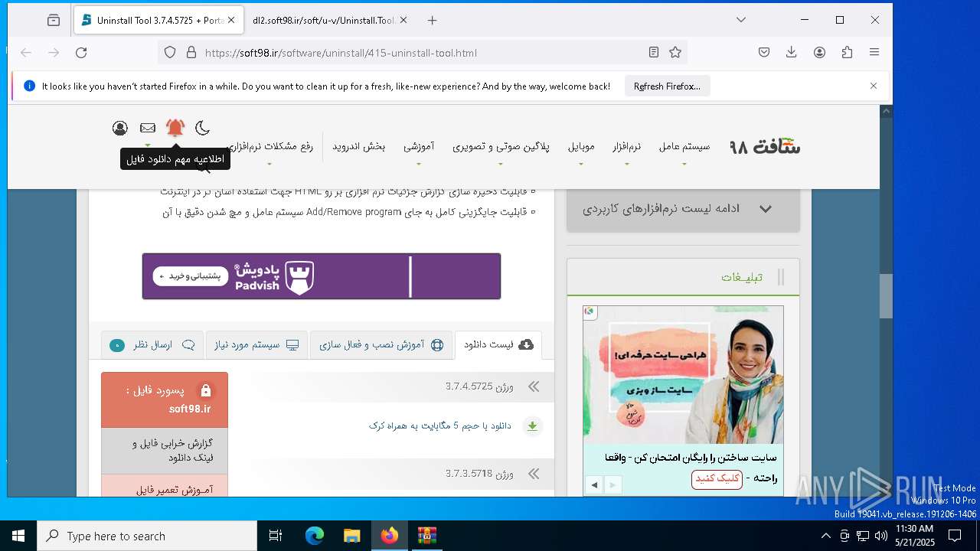
Task: Click website builder ad image
Action: coord(683,375)
